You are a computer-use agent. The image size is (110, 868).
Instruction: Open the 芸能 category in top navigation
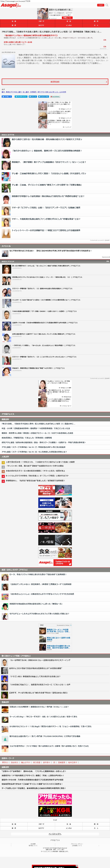pyautogui.click(x=14, y=21)
